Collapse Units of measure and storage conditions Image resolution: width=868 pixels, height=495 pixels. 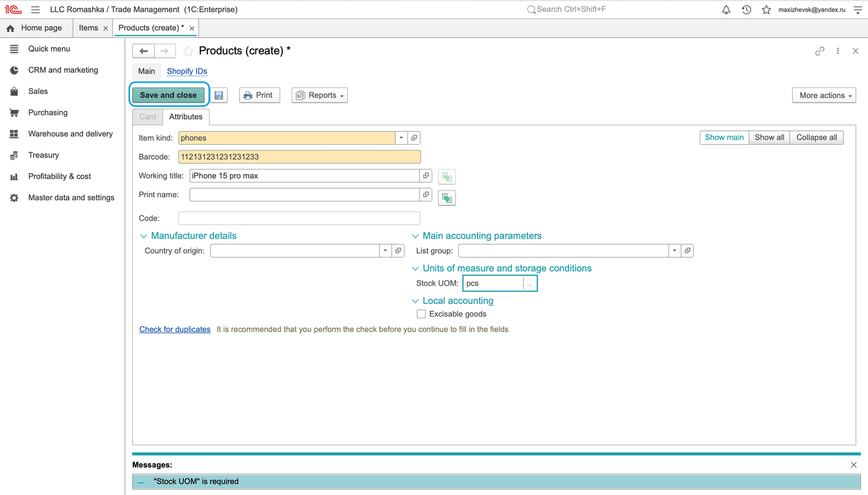[415, 269]
